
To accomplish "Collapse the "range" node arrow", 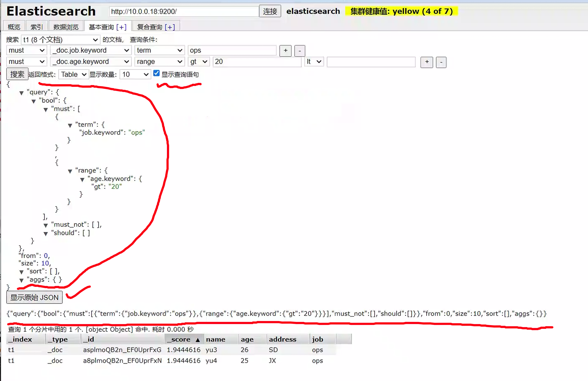I will point(70,171).
